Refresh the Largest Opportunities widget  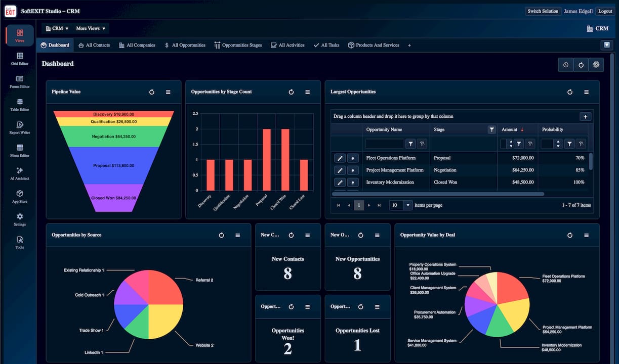[x=570, y=92]
